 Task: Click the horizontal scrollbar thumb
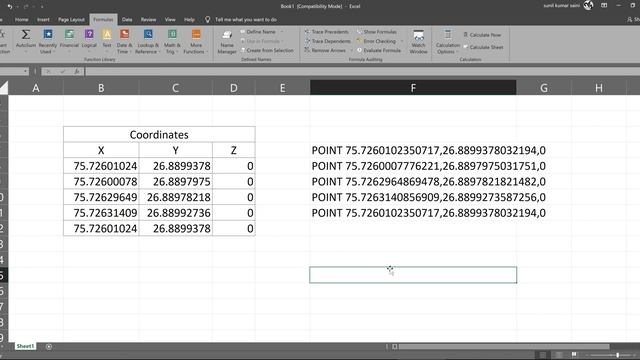click(504, 347)
